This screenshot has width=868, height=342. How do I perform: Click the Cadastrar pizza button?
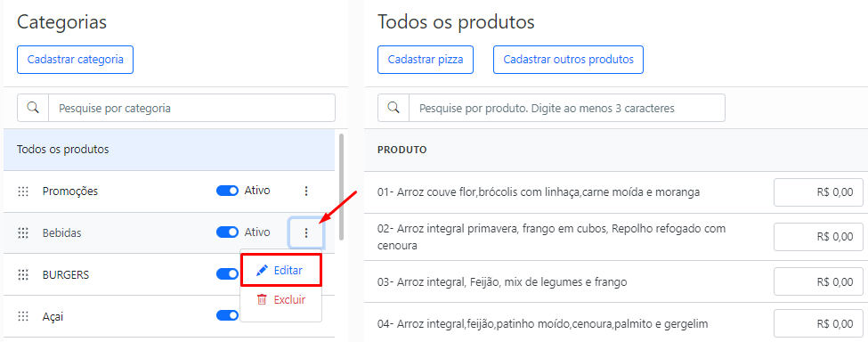click(x=426, y=60)
